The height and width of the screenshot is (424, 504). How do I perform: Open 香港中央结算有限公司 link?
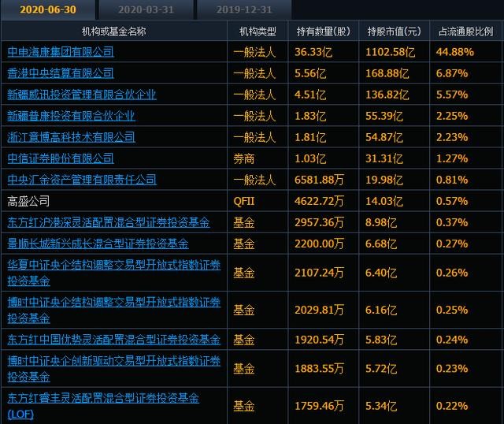[x=61, y=73]
